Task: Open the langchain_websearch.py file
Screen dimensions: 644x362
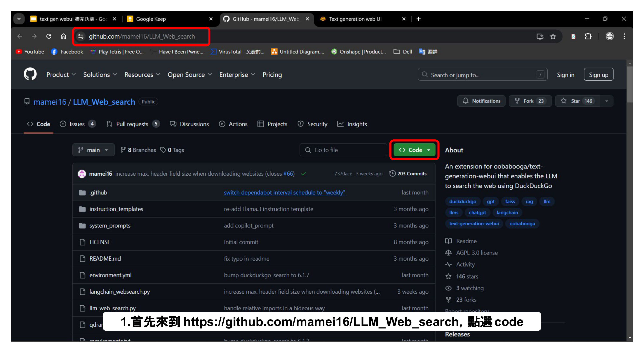Action: [x=120, y=291]
